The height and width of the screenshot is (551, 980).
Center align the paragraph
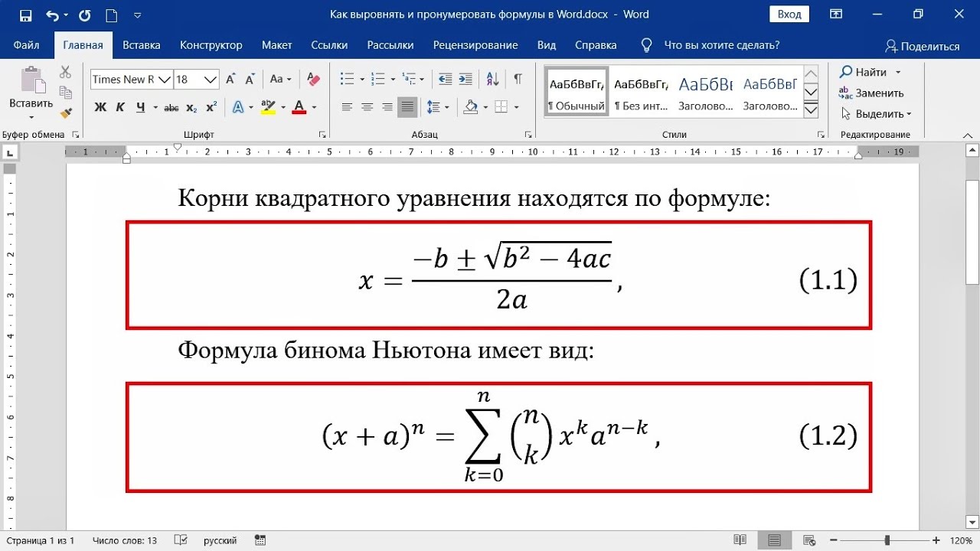pos(367,107)
